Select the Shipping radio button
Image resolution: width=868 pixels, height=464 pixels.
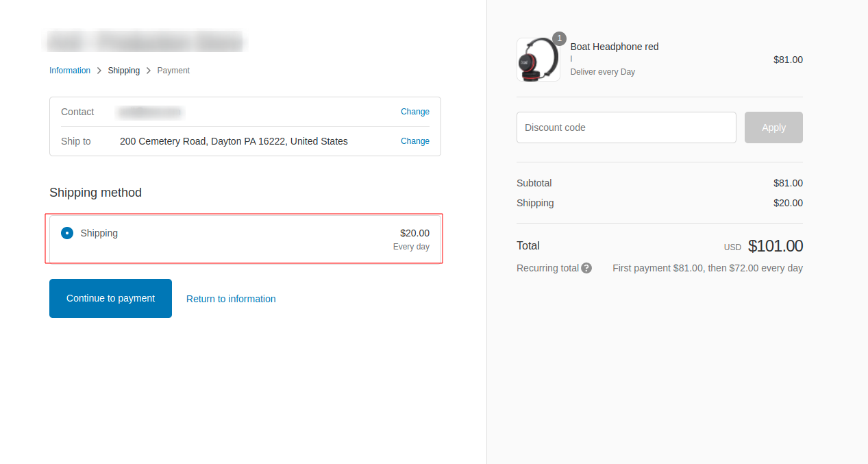coord(67,233)
